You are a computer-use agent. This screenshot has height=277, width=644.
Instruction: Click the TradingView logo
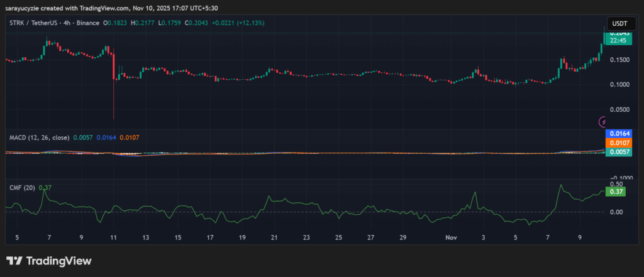click(x=49, y=261)
